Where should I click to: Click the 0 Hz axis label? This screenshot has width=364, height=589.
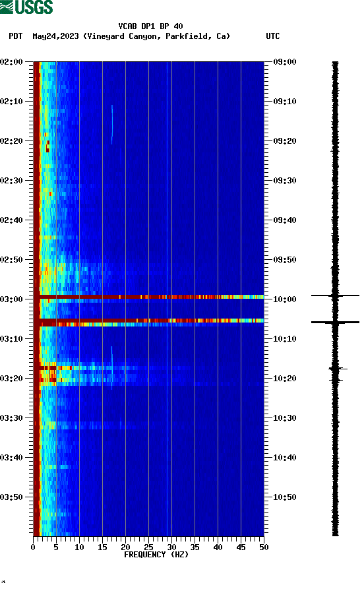click(x=33, y=547)
